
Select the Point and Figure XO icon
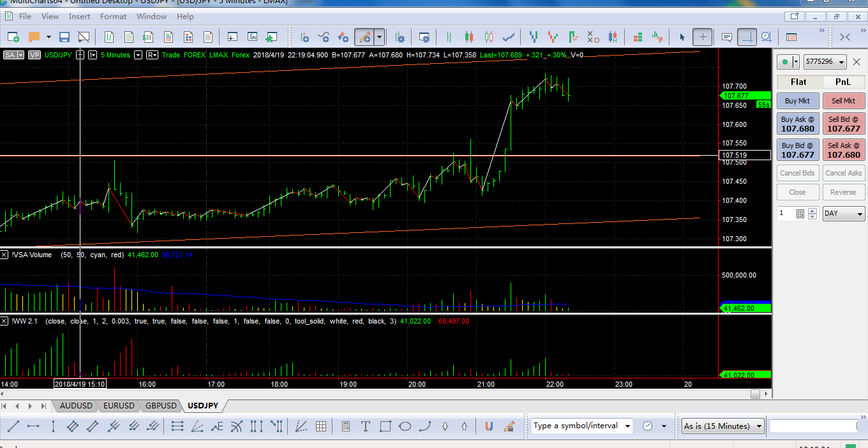tap(593, 37)
